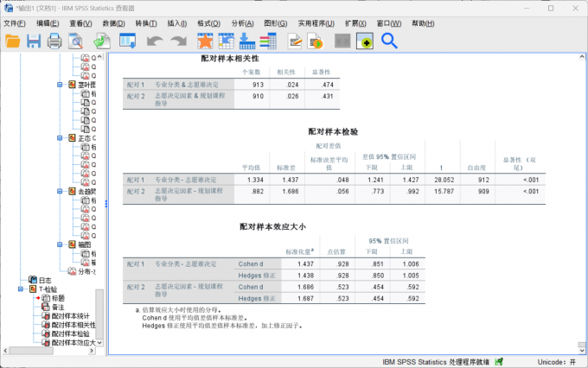588x368 pixels.
Task: Click the t value 15.787 cell
Action: click(x=443, y=194)
